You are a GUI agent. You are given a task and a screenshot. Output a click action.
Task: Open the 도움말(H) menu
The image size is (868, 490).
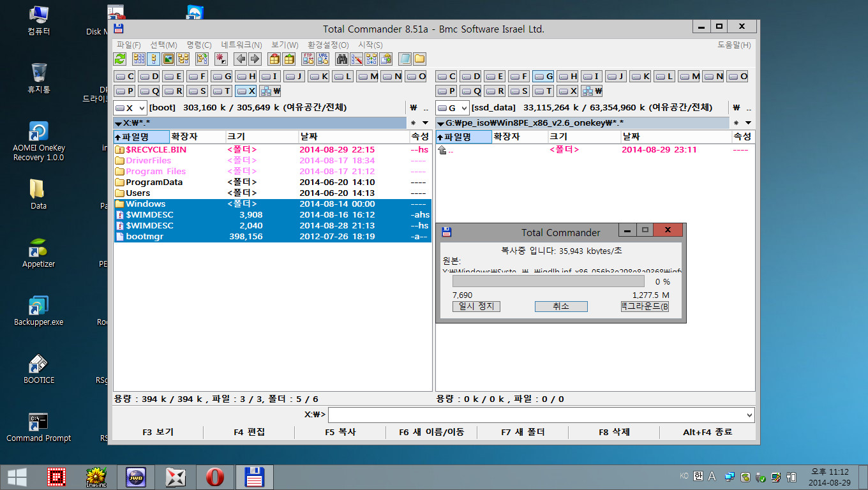pos(734,45)
